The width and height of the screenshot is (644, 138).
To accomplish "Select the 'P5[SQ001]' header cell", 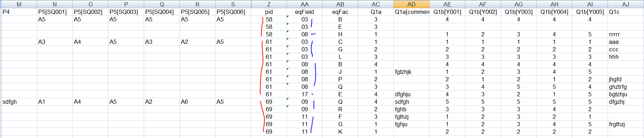I will point(55,12).
